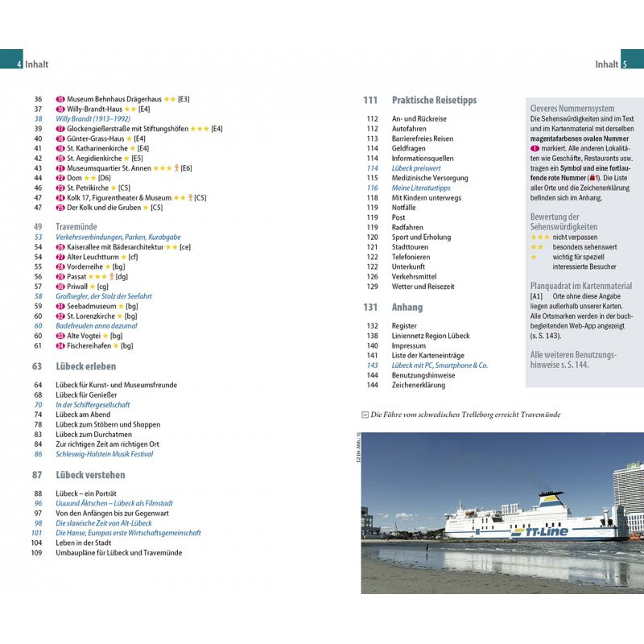
Task: Click the red shop symbol in the Nummernsystem legend
Action: point(592,178)
